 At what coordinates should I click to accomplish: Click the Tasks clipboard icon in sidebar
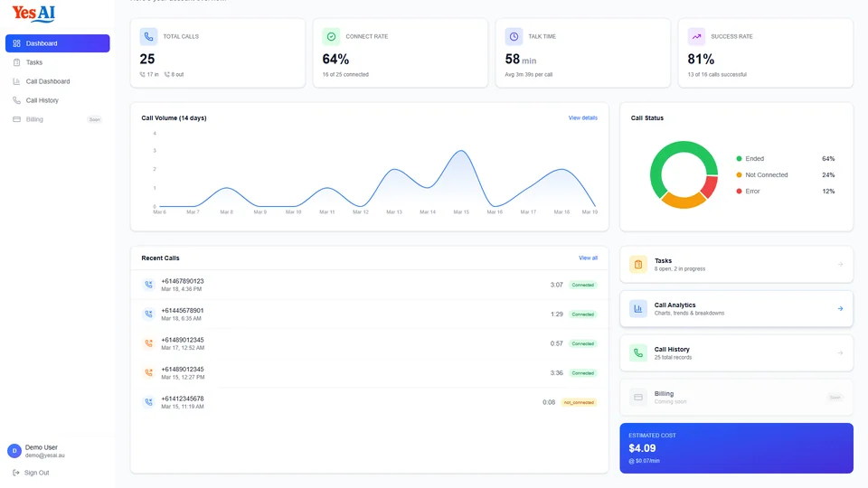tap(16, 62)
